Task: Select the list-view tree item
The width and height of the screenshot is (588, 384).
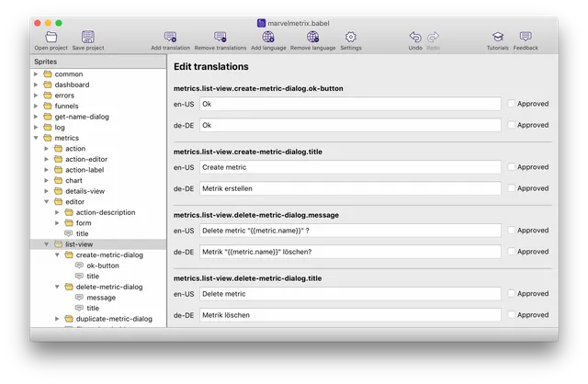Action: [98, 244]
